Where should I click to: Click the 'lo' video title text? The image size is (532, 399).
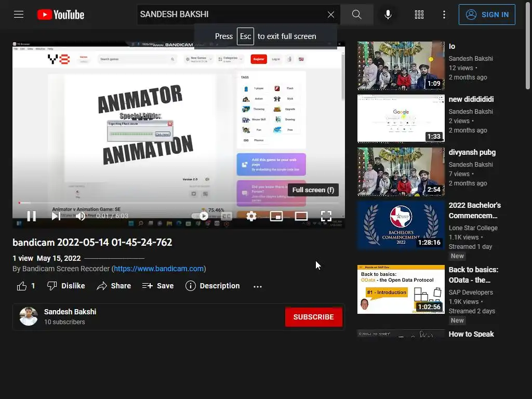(x=452, y=46)
